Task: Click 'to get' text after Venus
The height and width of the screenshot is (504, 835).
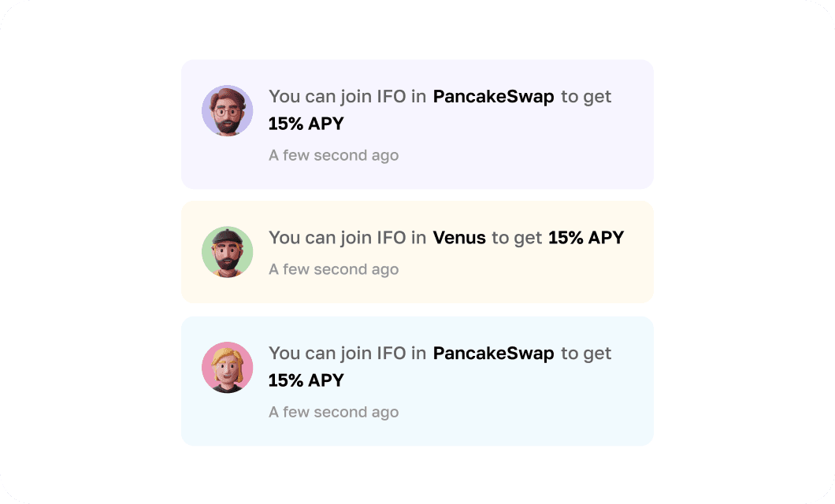Action: [517, 238]
